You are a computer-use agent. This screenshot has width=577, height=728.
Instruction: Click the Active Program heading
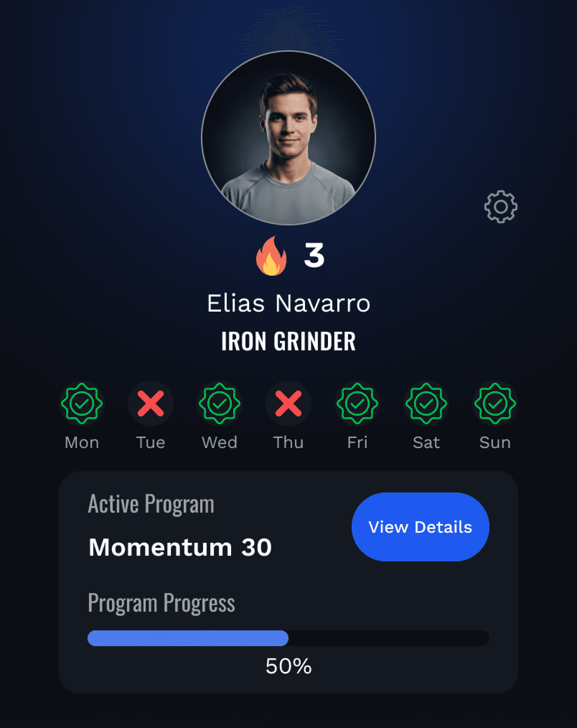[151, 504]
